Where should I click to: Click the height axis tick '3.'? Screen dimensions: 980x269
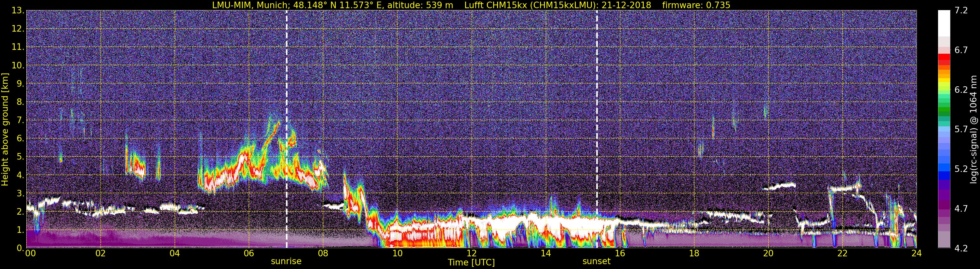(x=20, y=193)
